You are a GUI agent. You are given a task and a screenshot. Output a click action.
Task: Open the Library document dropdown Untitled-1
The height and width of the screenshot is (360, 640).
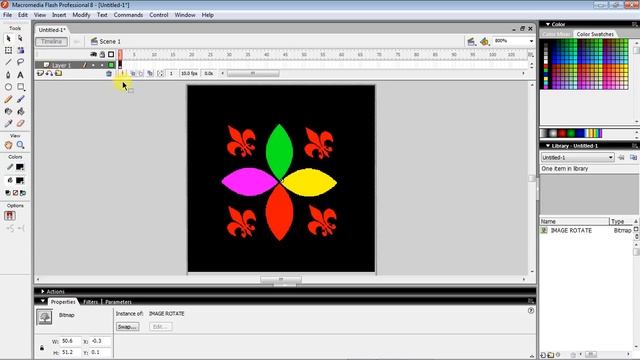pyautogui.click(x=578, y=157)
